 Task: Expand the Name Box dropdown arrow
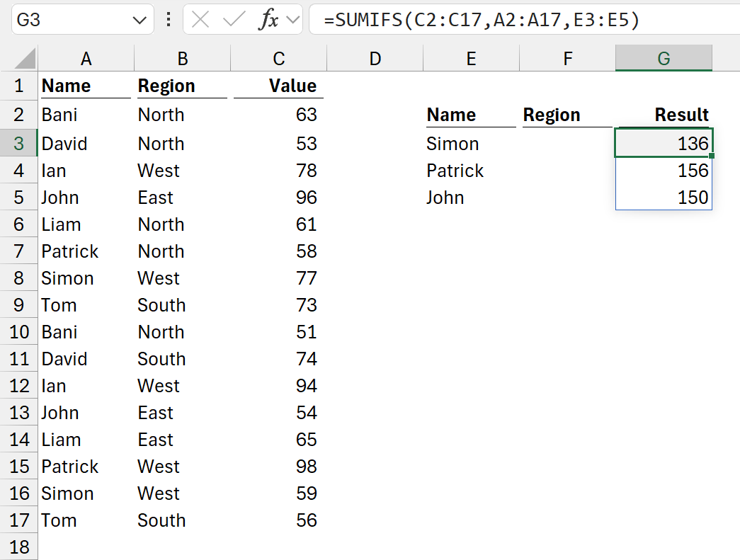[x=139, y=21]
